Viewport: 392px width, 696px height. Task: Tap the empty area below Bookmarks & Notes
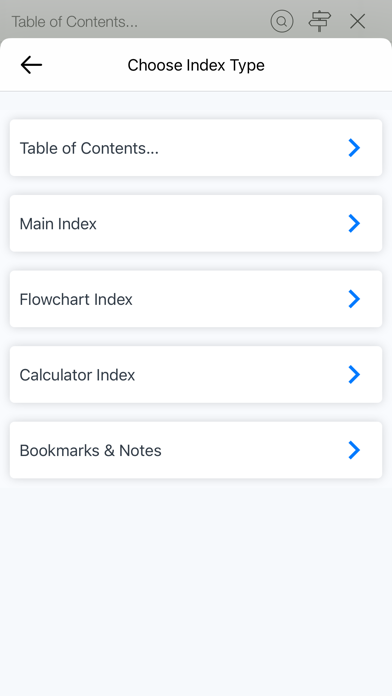click(196, 590)
